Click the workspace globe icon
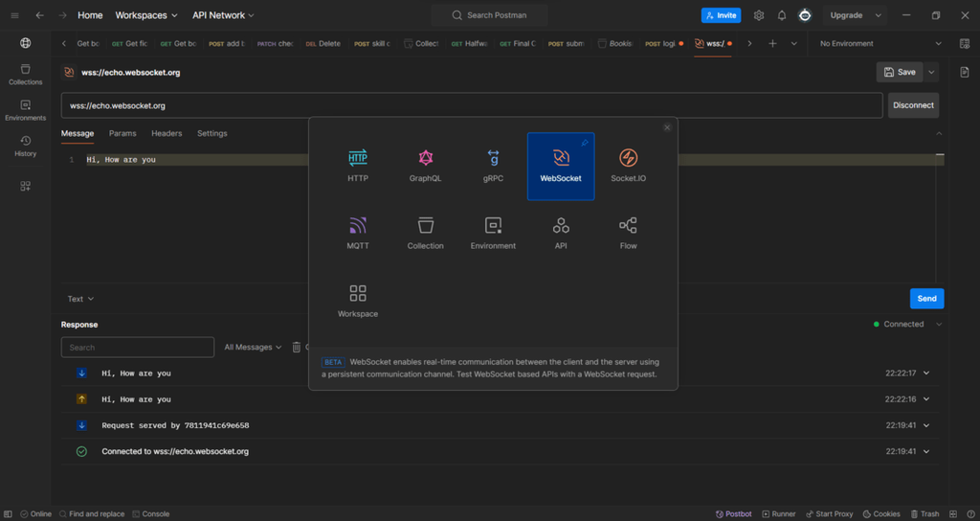980x521 pixels. (26, 43)
